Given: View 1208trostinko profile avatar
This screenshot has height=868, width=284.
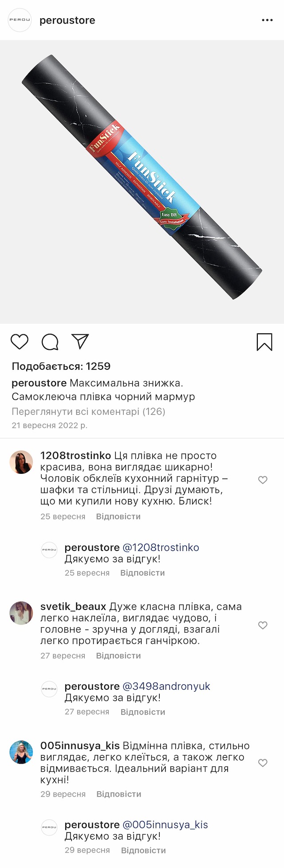Looking at the screenshot, I should click(21, 462).
